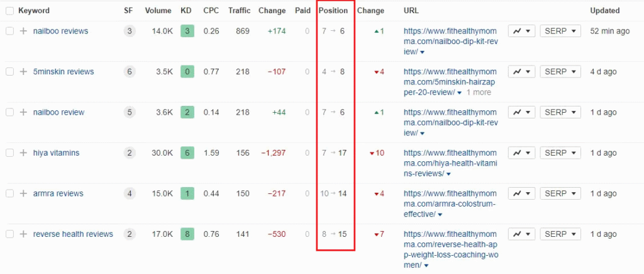644x274 pixels.
Task: Add 5minskin reviews using its plus icon
Action: pos(23,72)
